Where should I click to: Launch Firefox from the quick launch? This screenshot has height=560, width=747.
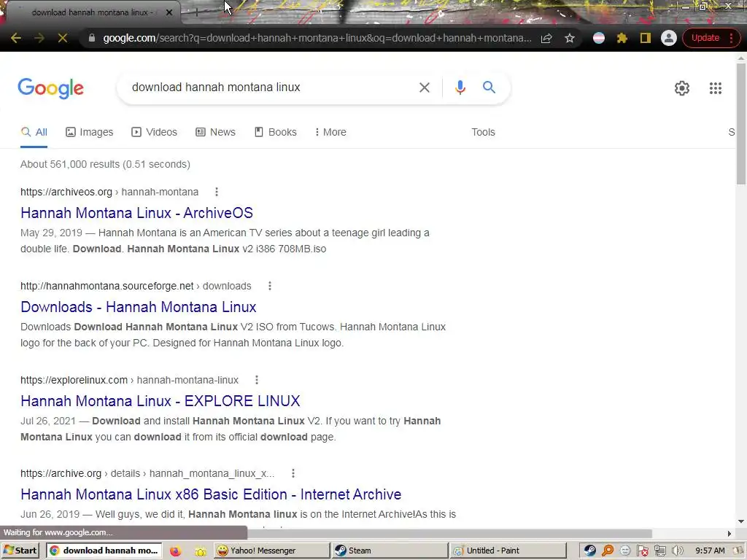tap(175, 551)
